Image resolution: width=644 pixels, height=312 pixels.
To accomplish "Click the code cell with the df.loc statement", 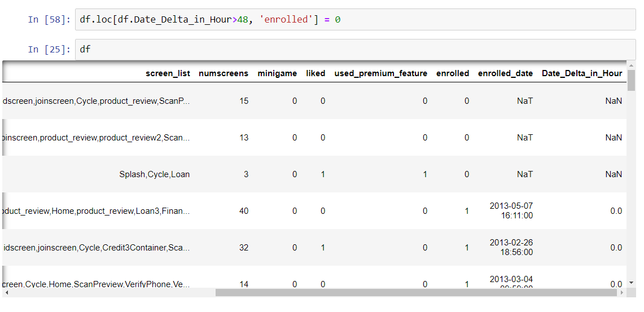I will (355, 19).
